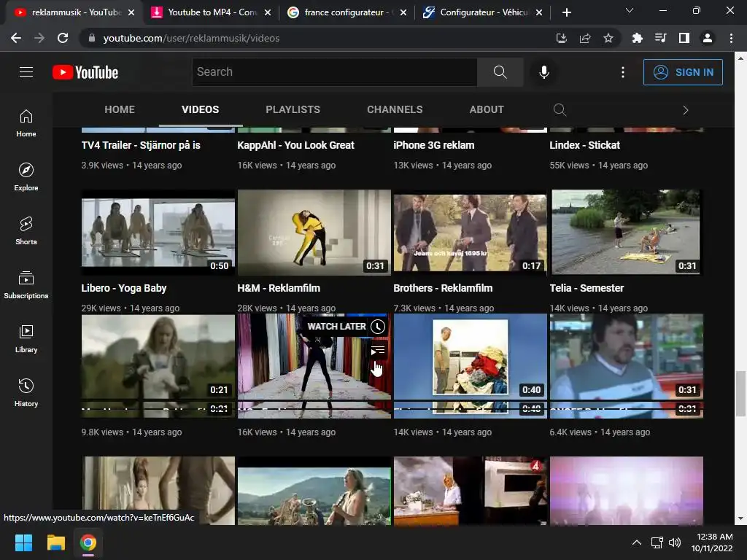Focus the YouTube search field
This screenshot has height=560, width=747.
point(334,72)
